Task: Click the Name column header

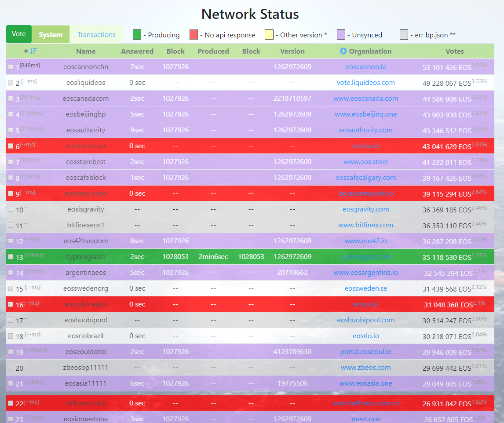Action: click(86, 51)
